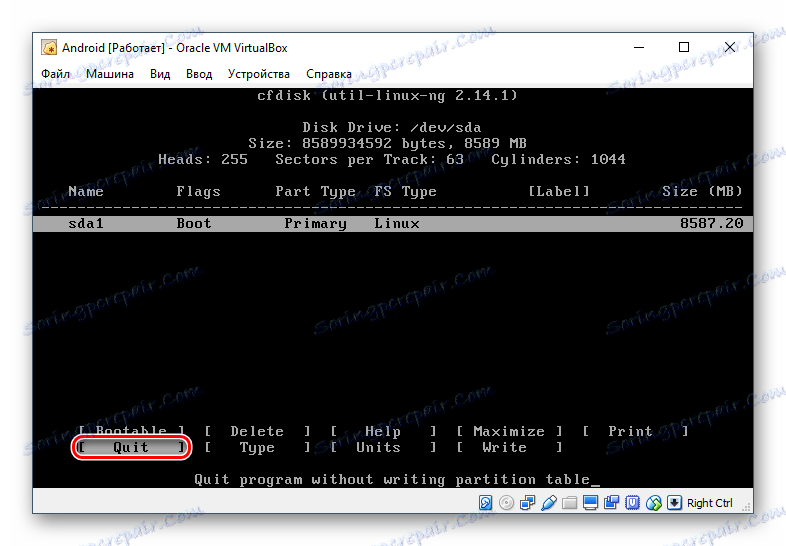Open the Файл menu
Image resolution: width=786 pixels, height=546 pixels.
point(56,74)
